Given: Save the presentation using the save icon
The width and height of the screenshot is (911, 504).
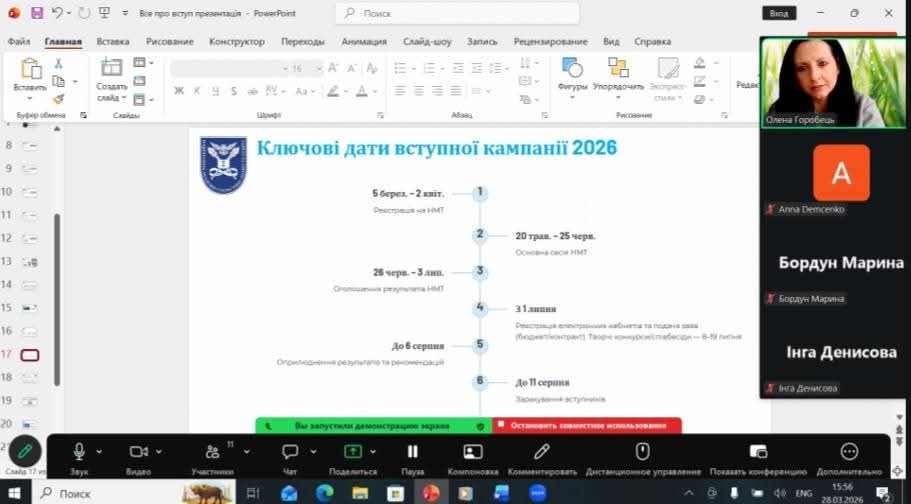Looking at the screenshot, I should tap(37, 13).
